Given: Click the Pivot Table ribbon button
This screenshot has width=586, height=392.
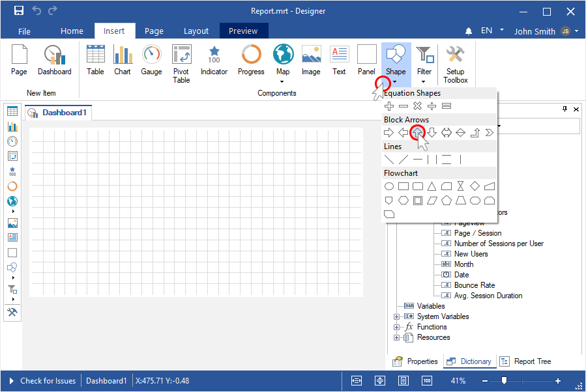Looking at the screenshot, I should pos(181,64).
